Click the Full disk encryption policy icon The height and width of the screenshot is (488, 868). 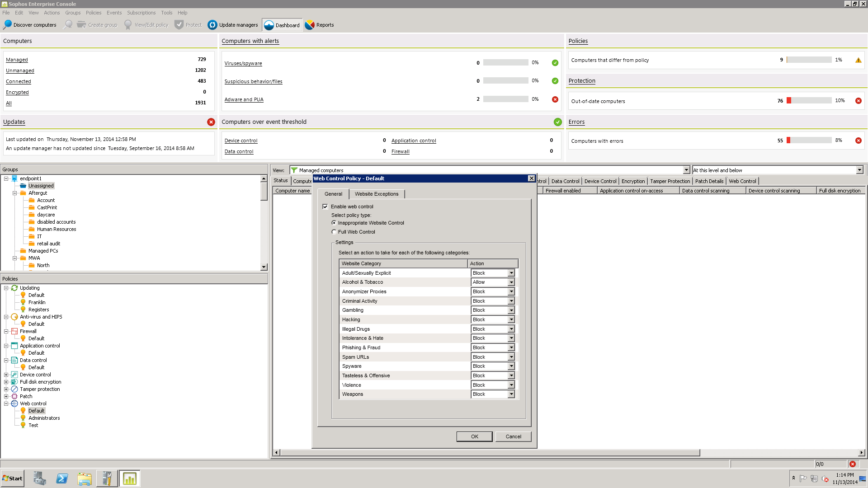pos(14,382)
